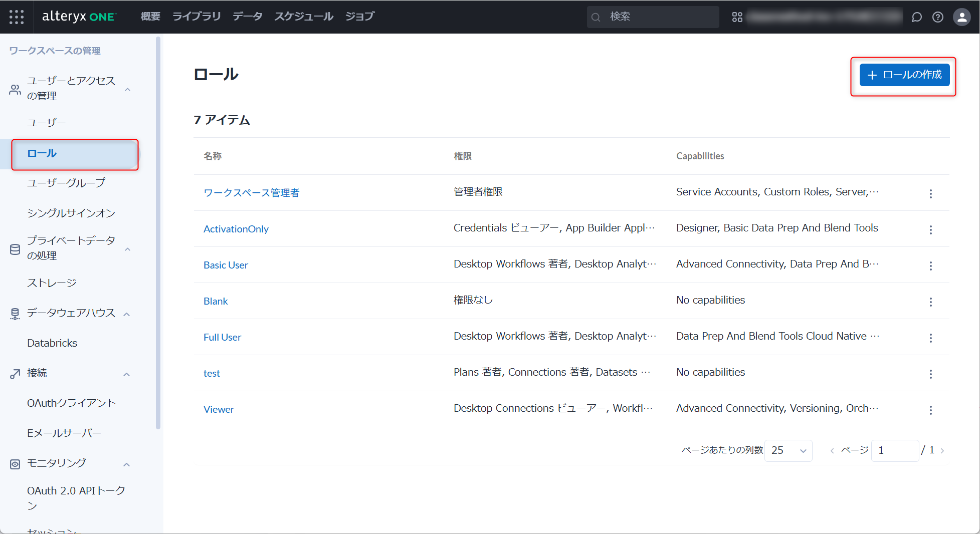980x534 pixels.
Task: Click the users and access people icon
Action: [x=15, y=89]
